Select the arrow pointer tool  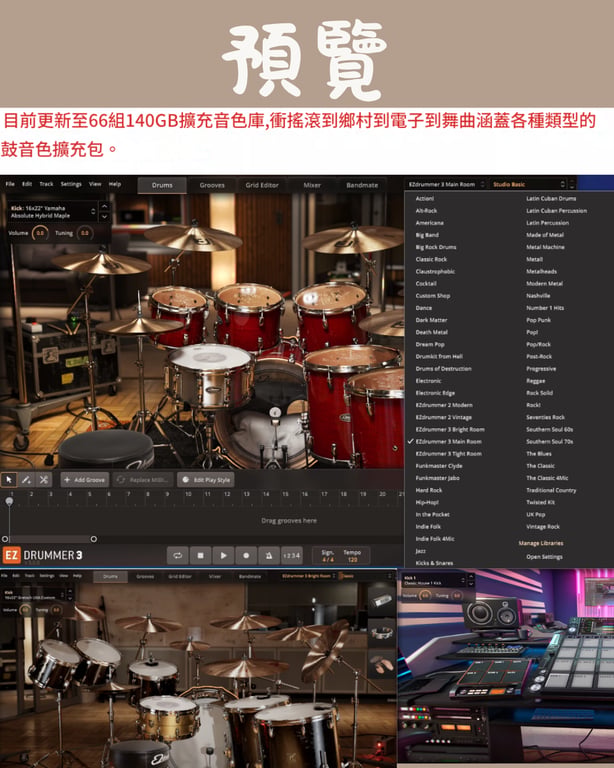click(x=9, y=480)
